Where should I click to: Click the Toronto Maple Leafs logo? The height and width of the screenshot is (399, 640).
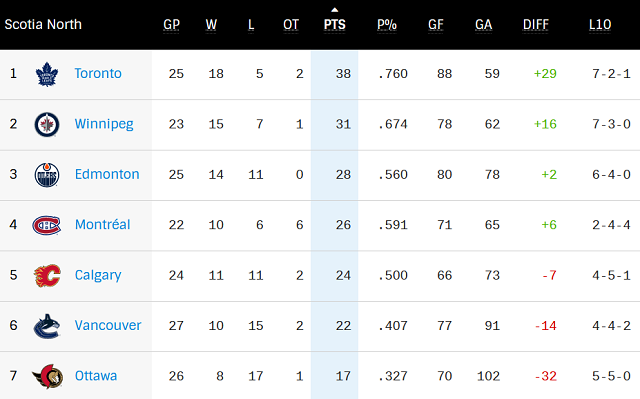pyautogui.click(x=47, y=74)
